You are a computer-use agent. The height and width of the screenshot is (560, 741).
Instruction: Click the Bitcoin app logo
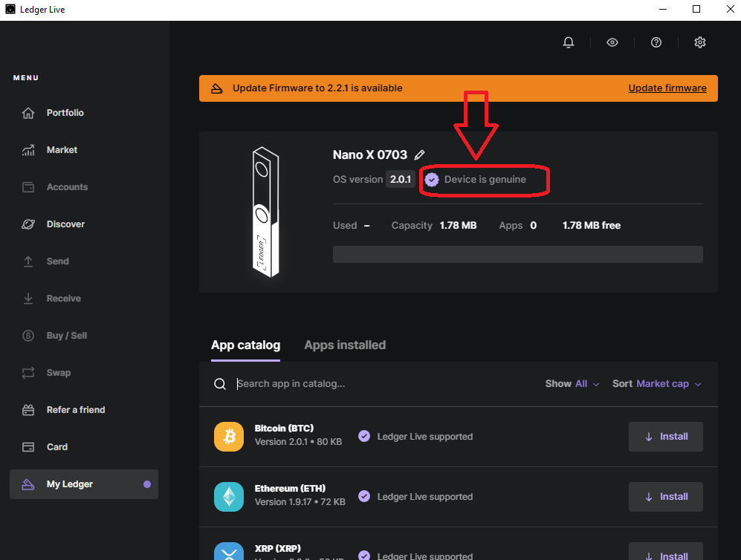pos(229,437)
